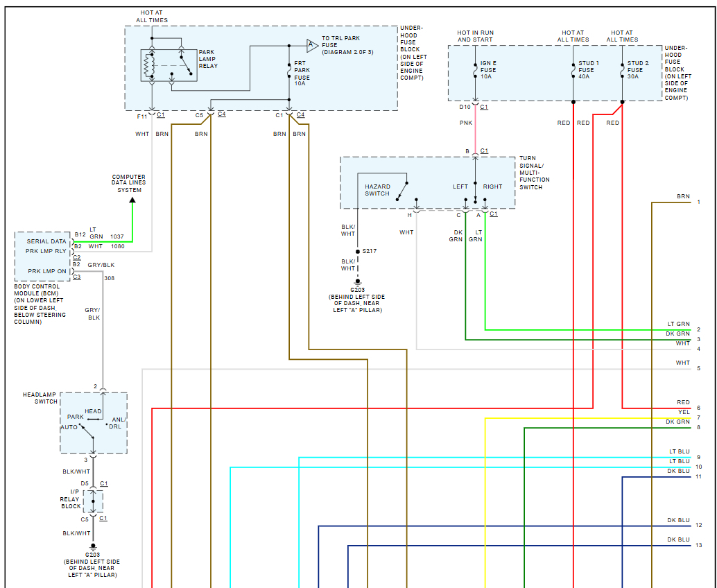Click the "BLK/WHT" label directly below headlamp switch pin 3
Viewport: 717px width, 588px height.
coord(76,472)
